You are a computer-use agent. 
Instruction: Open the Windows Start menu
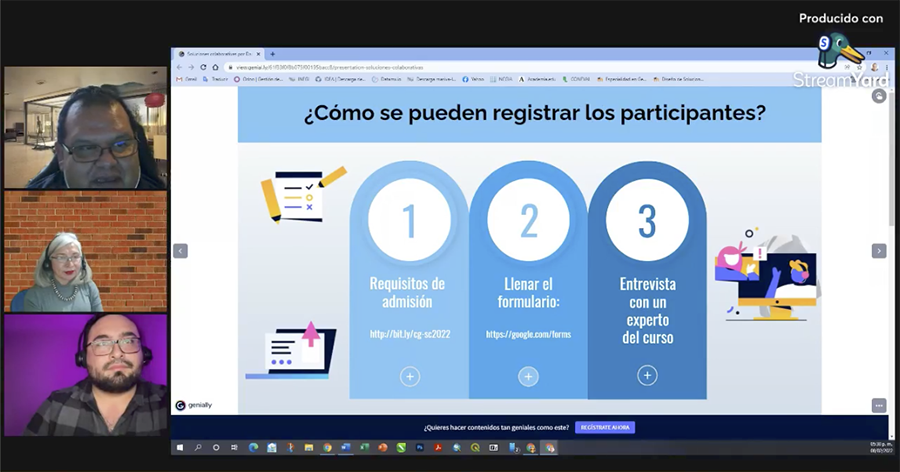click(180, 447)
